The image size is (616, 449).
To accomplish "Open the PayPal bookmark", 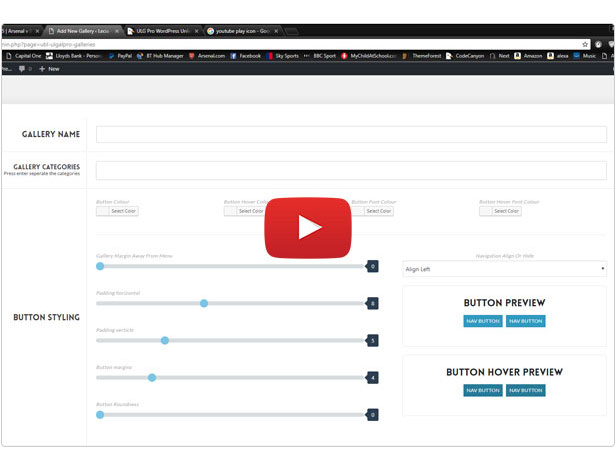I will 120,56.
